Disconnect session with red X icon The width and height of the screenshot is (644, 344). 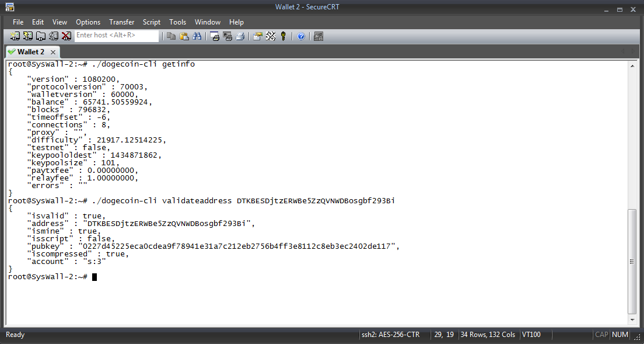pos(66,36)
